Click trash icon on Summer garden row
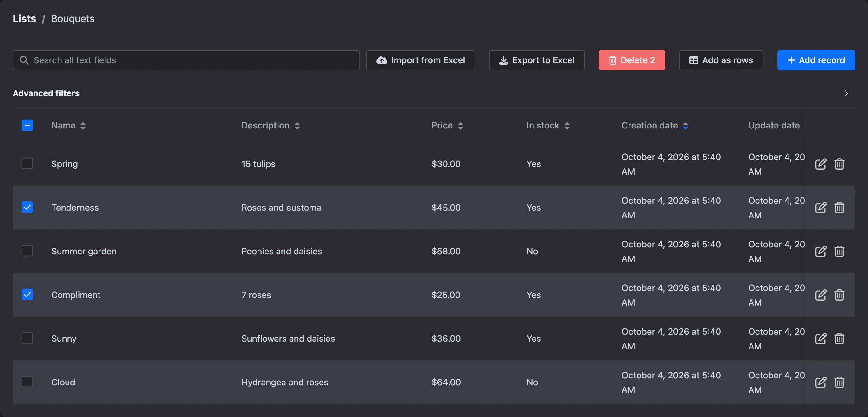The height and width of the screenshot is (417, 868). tap(839, 252)
